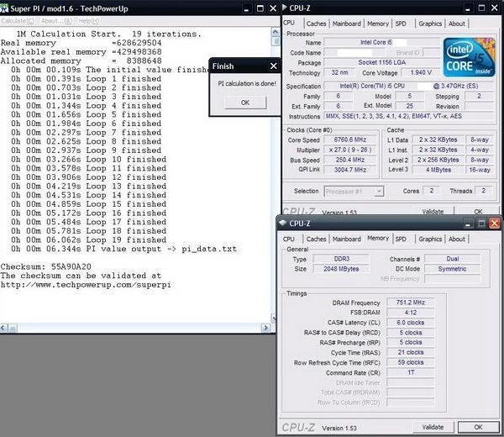Click Validate button in upper CPU-Z
504x437 pixels.
433,211
